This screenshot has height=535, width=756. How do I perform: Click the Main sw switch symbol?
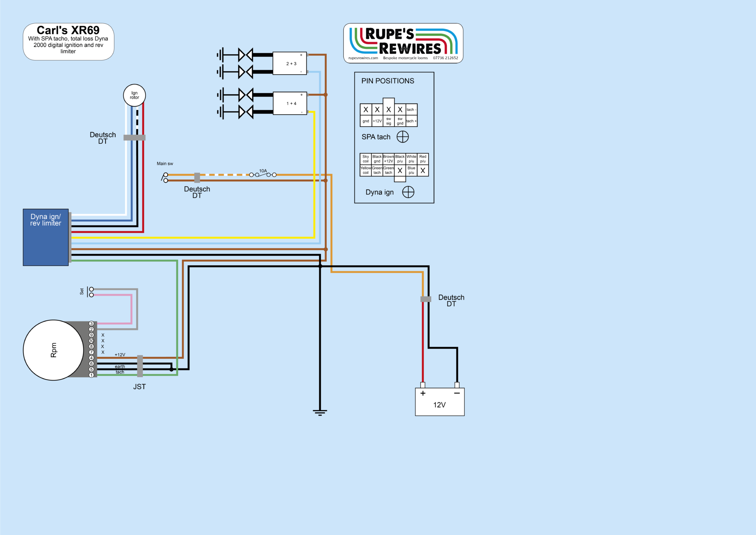click(165, 177)
